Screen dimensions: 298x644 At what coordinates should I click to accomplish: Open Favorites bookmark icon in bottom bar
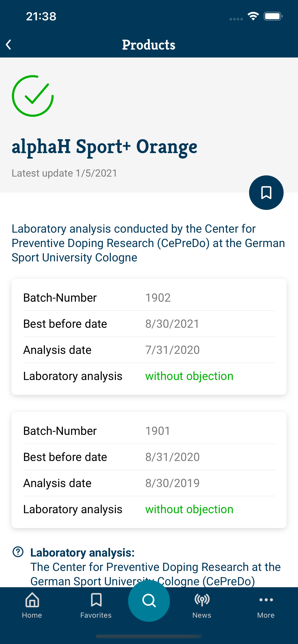pyautogui.click(x=96, y=600)
